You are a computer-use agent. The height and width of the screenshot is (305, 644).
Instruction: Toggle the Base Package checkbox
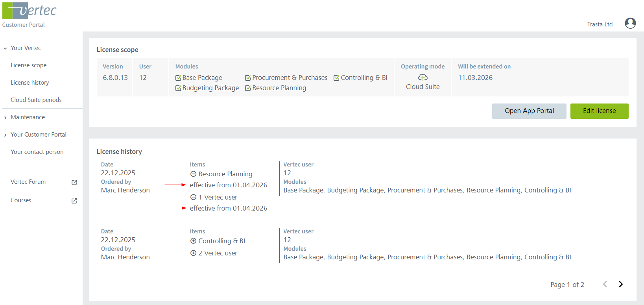[x=178, y=78]
